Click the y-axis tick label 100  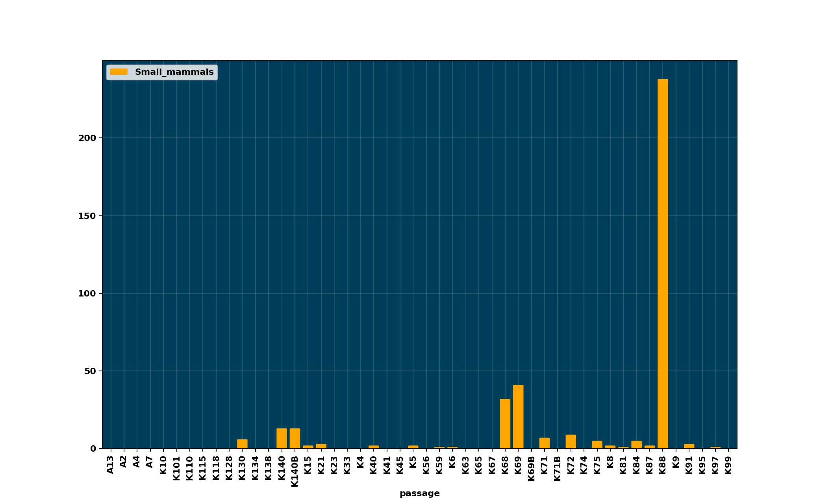[87, 293]
